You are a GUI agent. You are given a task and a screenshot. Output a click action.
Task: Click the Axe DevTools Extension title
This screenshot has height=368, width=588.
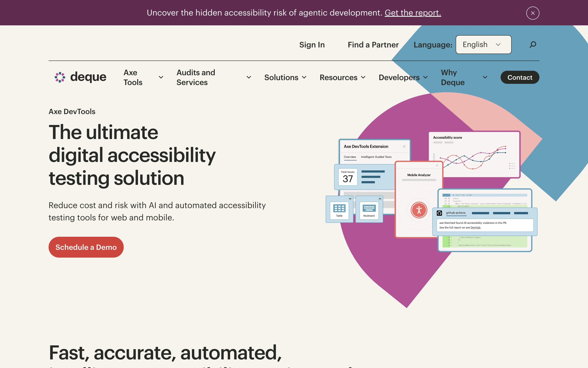366,146
